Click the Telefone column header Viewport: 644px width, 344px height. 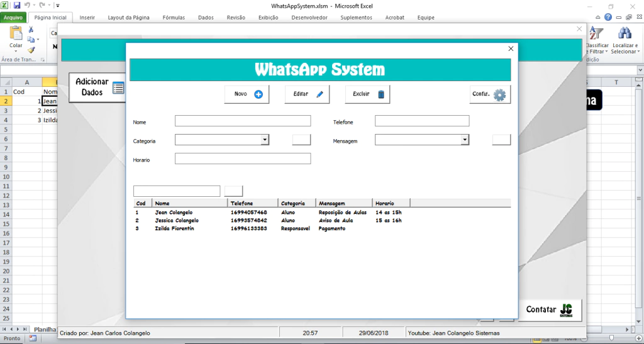pos(252,203)
